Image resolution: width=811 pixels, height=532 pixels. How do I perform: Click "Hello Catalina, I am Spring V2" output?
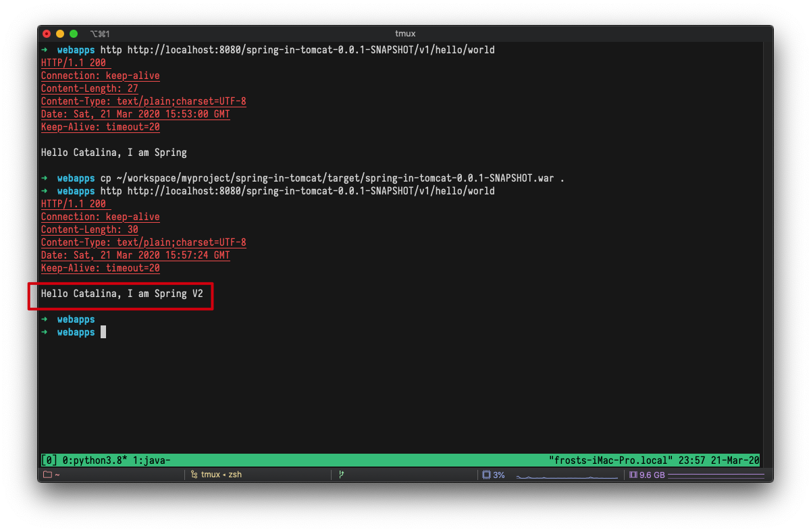(x=122, y=294)
